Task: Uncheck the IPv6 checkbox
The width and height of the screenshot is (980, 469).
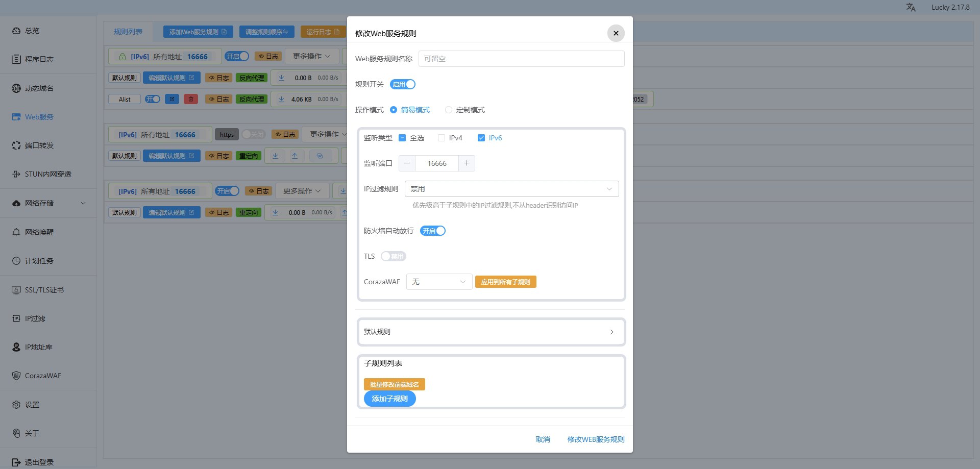Action: click(481, 138)
